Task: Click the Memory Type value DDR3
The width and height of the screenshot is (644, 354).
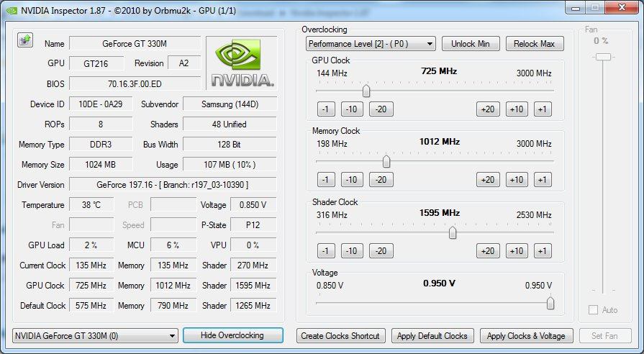Action: click(101, 144)
